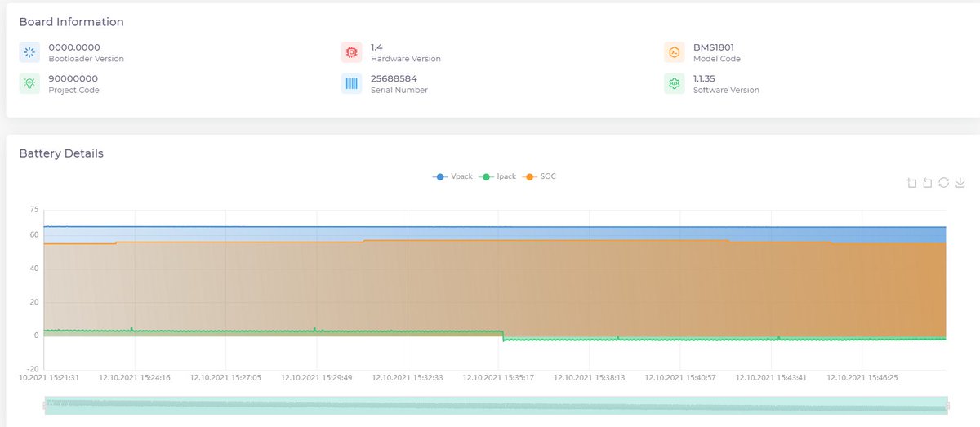The image size is (980, 427).
Task: Click the x-axis label 12.10.2021 15:38:13
Action: click(589, 378)
